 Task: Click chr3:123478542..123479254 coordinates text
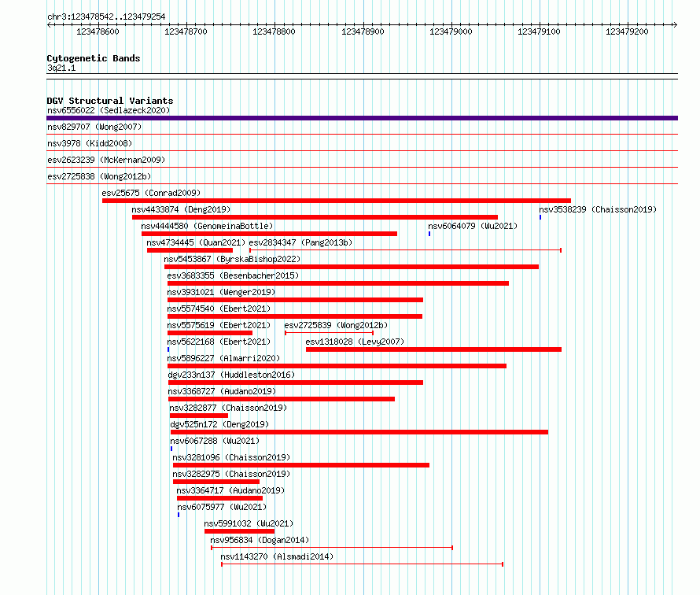(106, 17)
